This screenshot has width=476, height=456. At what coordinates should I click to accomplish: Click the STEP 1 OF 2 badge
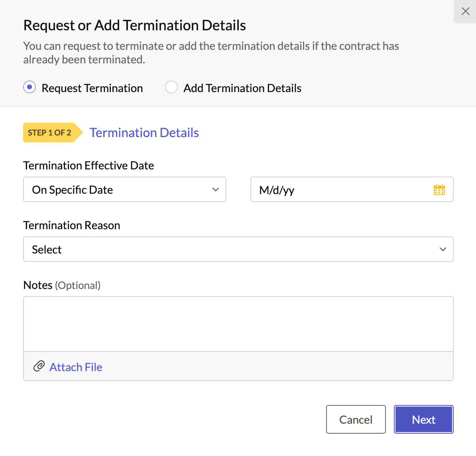click(x=53, y=133)
